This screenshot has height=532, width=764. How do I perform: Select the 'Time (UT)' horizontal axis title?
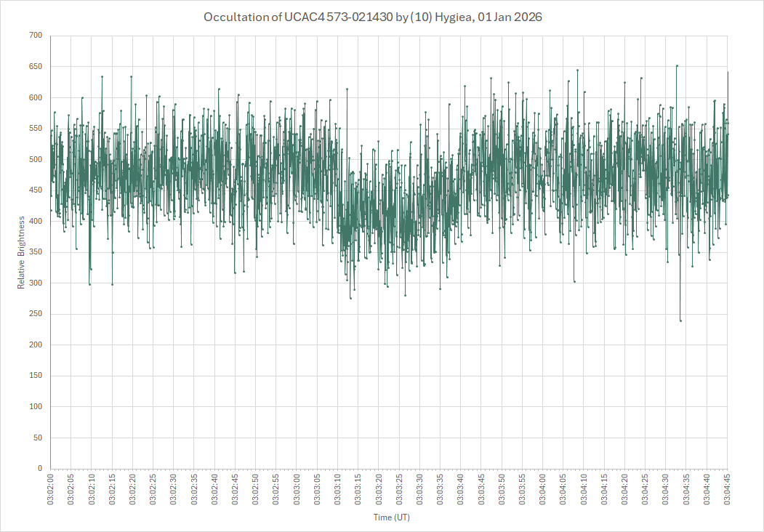tap(392, 517)
